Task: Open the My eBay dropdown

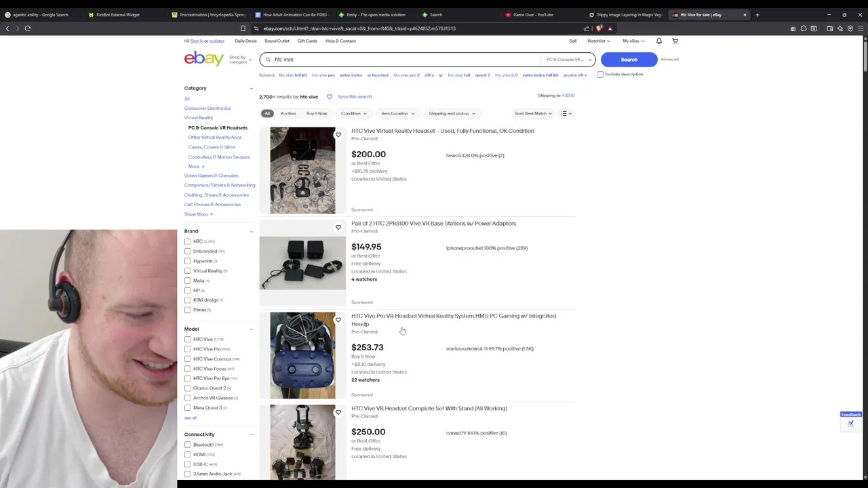Action: point(633,41)
